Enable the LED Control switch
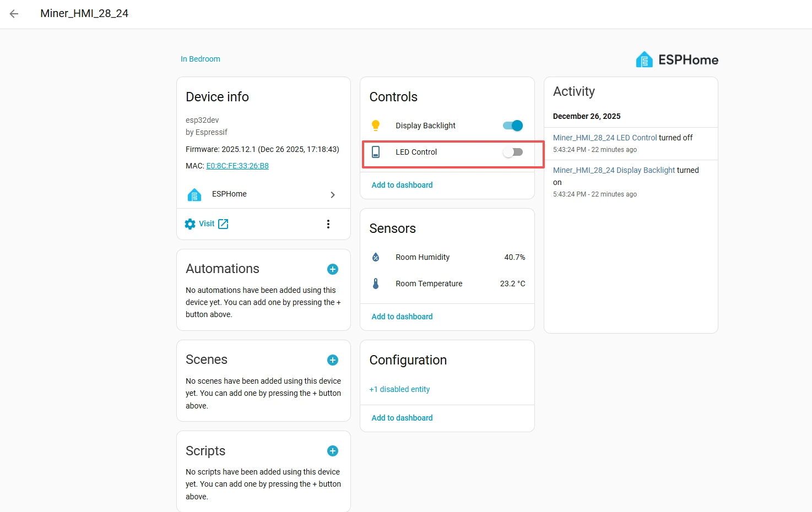Screen dimensions: 812x512 point(513,152)
